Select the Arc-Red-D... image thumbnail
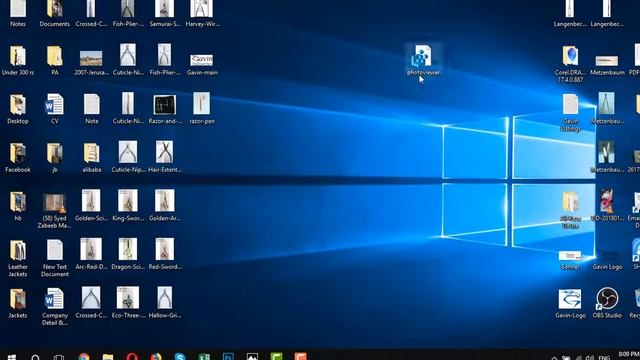The height and width of the screenshot is (360, 640). 91,254
